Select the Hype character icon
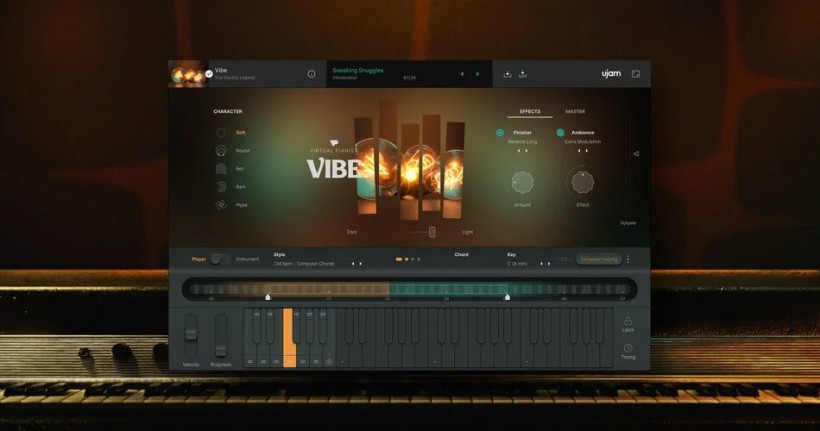Screen dimensions: 820x431 click(220, 205)
